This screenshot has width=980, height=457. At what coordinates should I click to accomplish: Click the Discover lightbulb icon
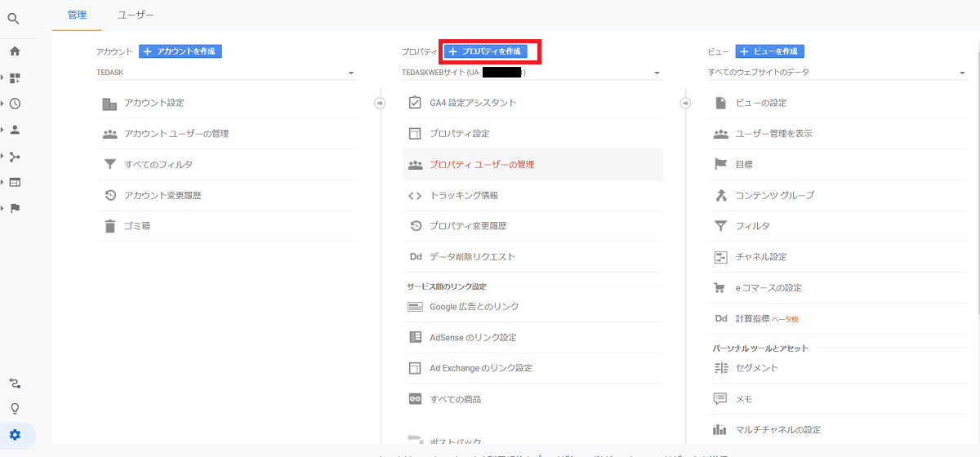coord(15,409)
